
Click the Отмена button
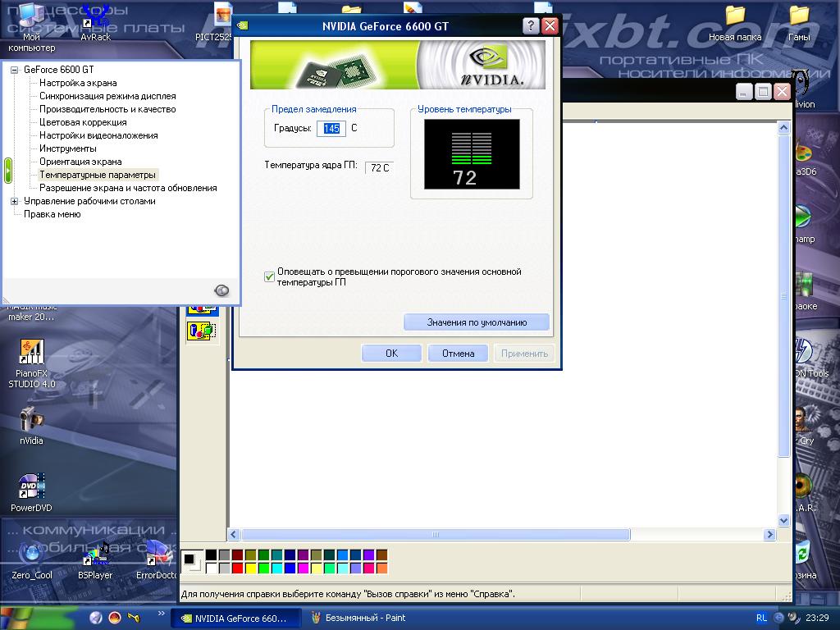coord(458,353)
